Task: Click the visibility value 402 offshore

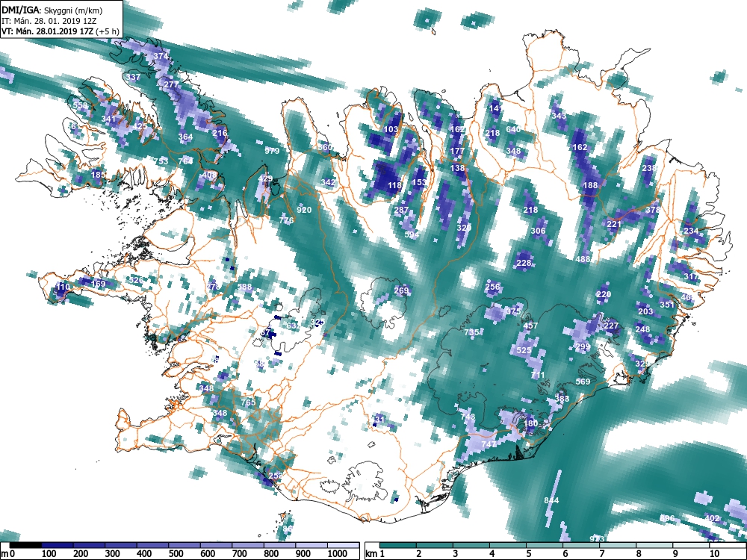Action: tap(712, 518)
